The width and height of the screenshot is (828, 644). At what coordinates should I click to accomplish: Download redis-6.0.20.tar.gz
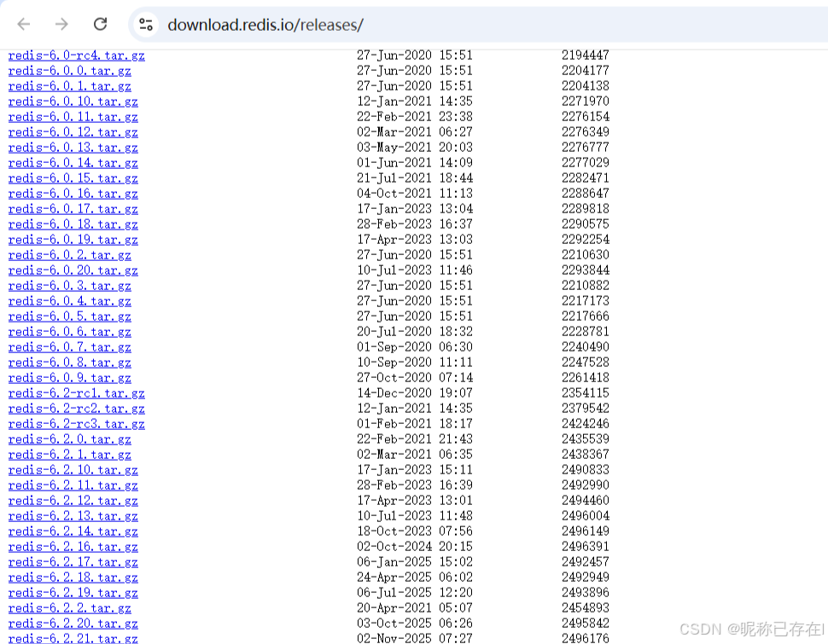coord(73,270)
